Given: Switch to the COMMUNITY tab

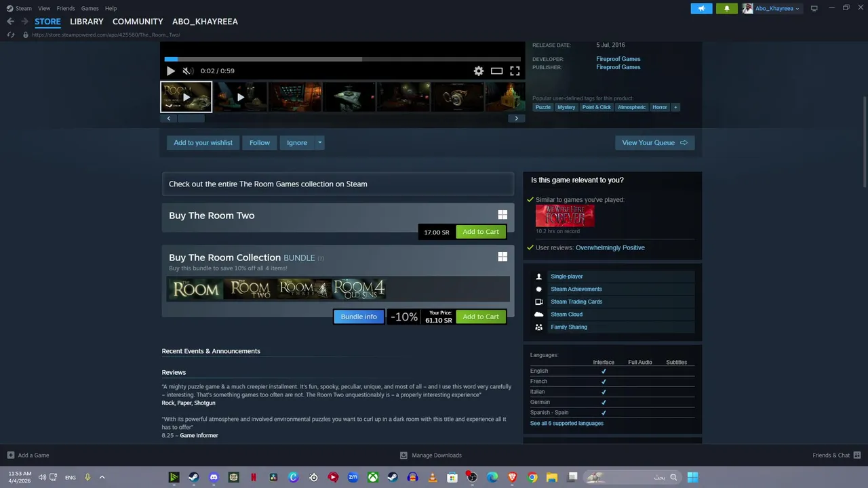Looking at the screenshot, I should pyautogui.click(x=138, y=22).
